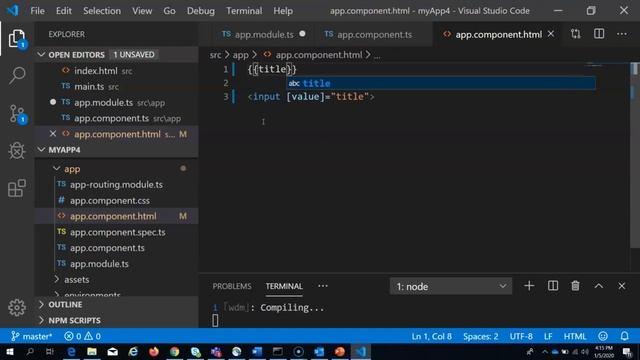This screenshot has height=360, width=640.
Task: Switch to the Problems panel tab
Action: pyautogui.click(x=232, y=286)
